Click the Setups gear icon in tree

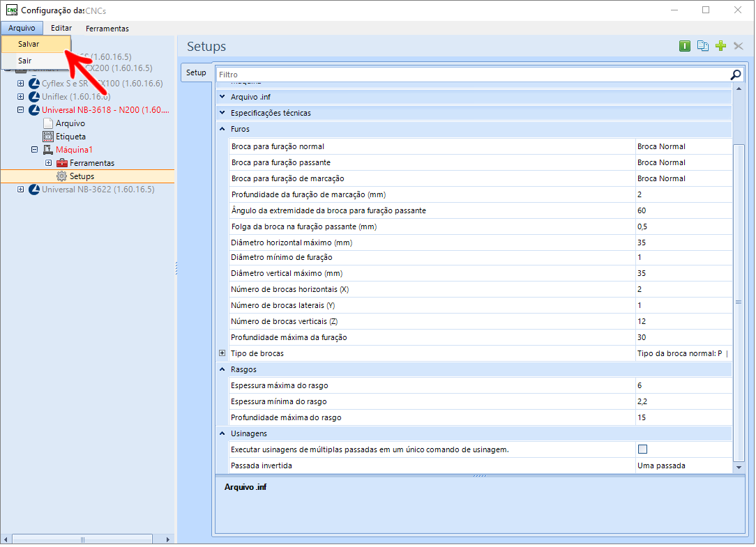[x=62, y=176]
